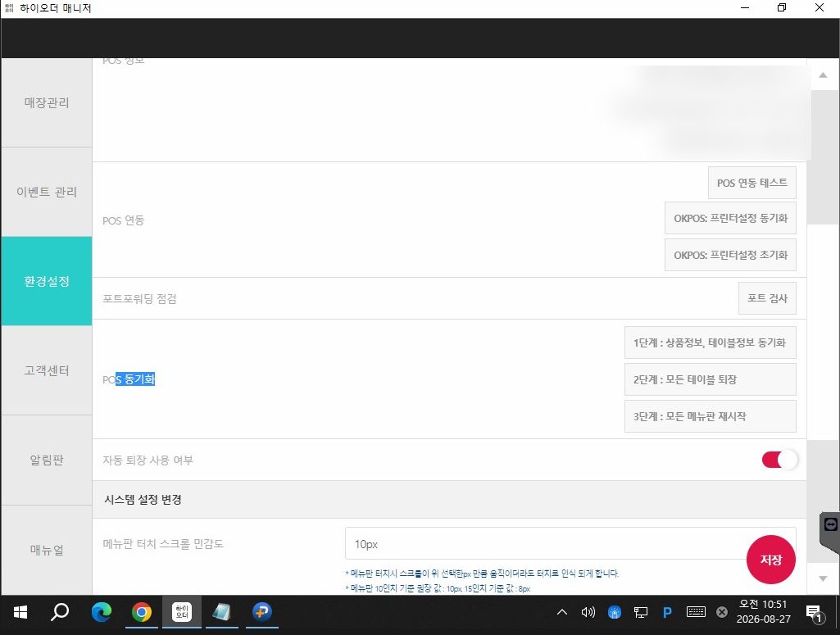The image size is (840, 635).
Task: Click the 하이오더 매니저 title bar icon
Action: click(x=8, y=8)
